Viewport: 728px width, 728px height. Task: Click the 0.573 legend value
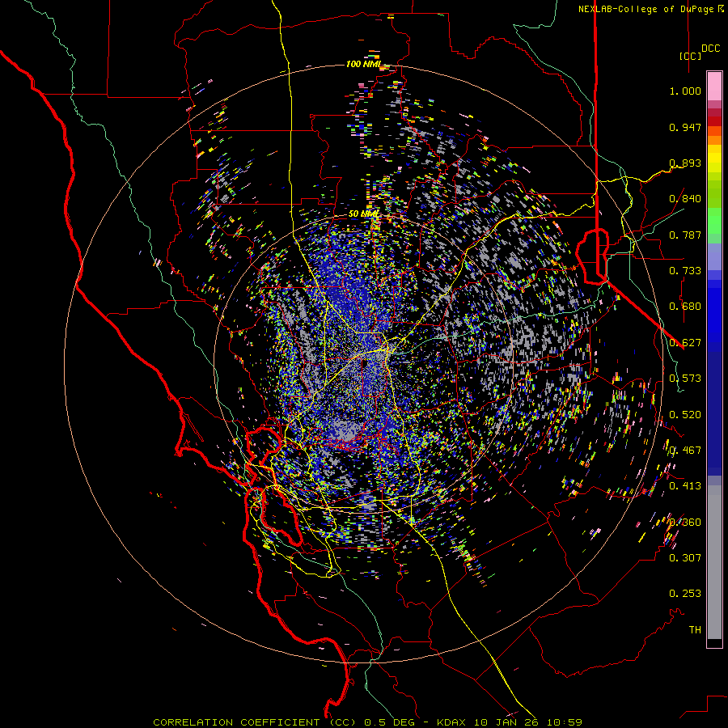pos(685,379)
